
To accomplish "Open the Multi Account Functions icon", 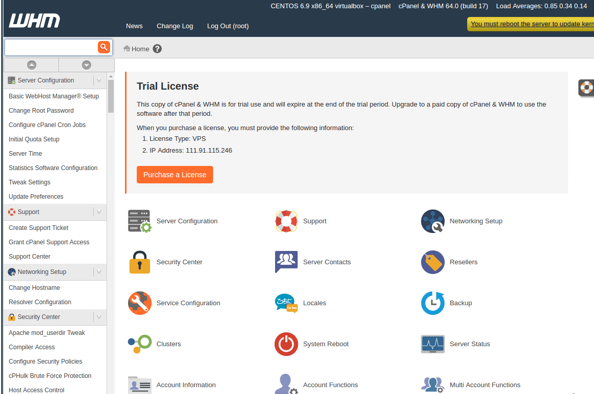I will pos(433,385).
